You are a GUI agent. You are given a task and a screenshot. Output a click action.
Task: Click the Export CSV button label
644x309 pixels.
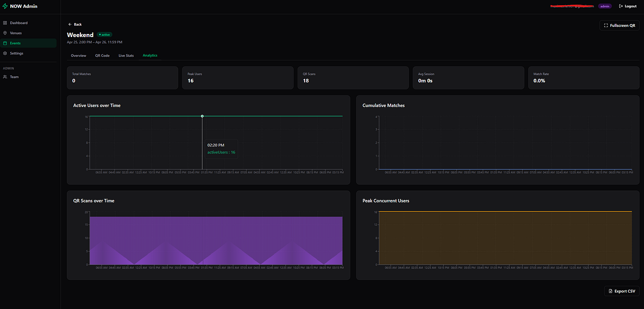coord(625,291)
